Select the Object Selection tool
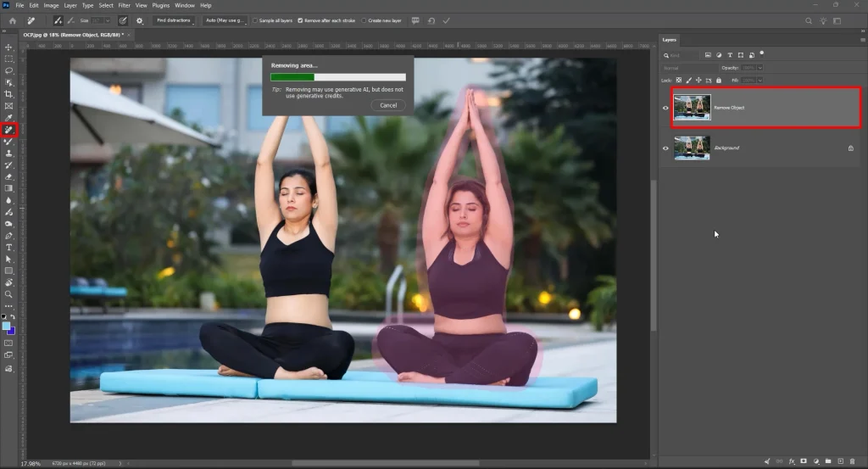868x469 pixels. 8,82
